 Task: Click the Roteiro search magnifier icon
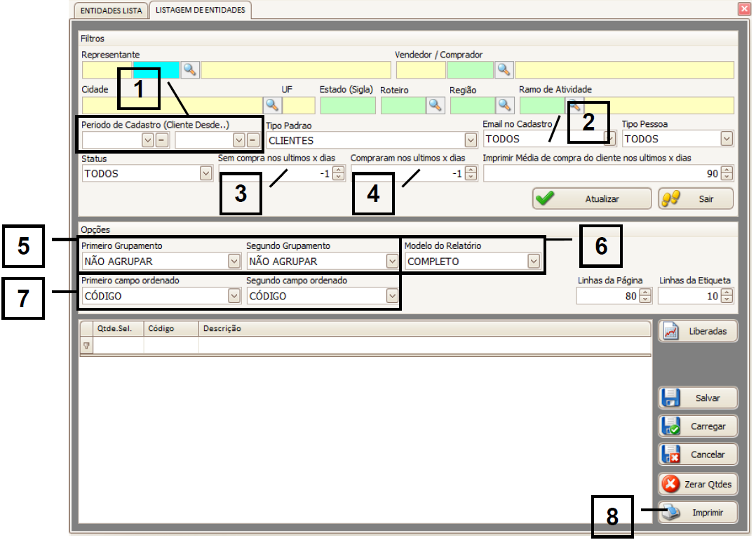coord(436,105)
